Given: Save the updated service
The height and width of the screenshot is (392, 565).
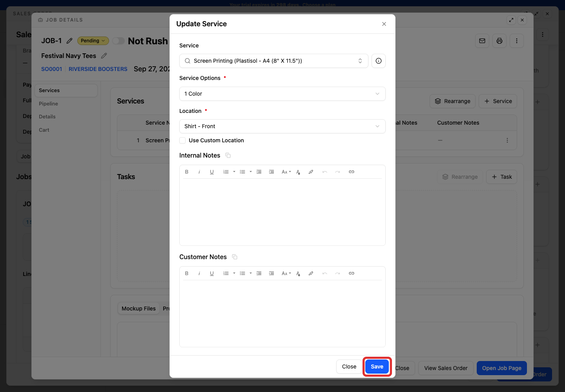Looking at the screenshot, I should [377, 367].
